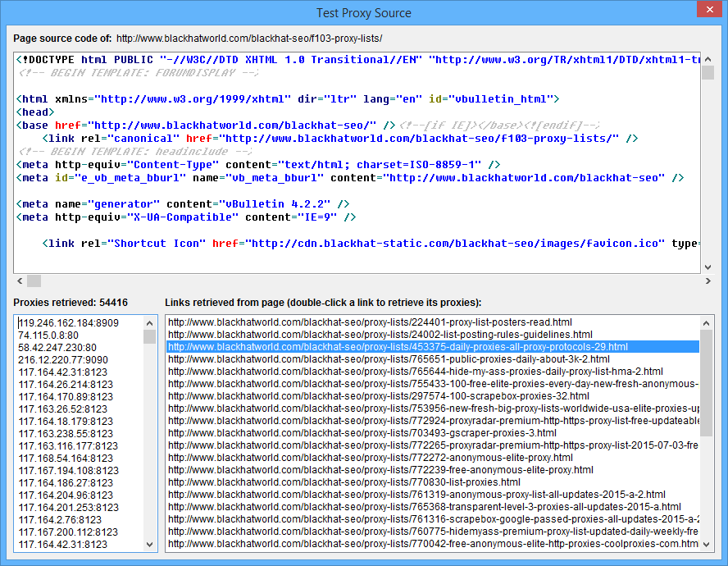Close the Test Proxy Source window
728x566 pixels.
click(709, 9)
